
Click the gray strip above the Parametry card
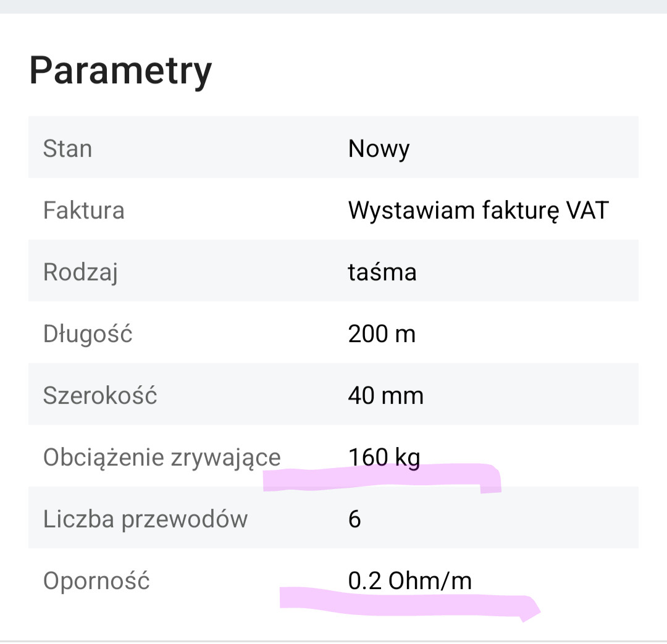click(x=333, y=6)
